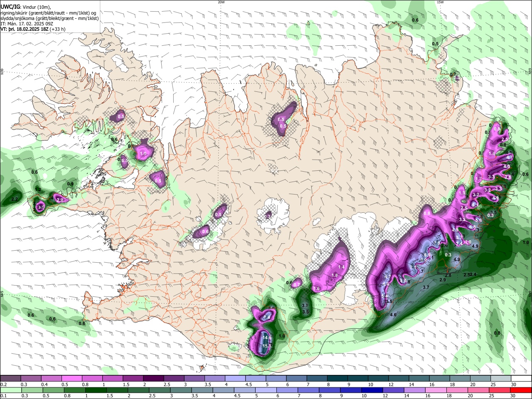
Task: Click the "0.1" legend scale label
Action: (4, 396)
